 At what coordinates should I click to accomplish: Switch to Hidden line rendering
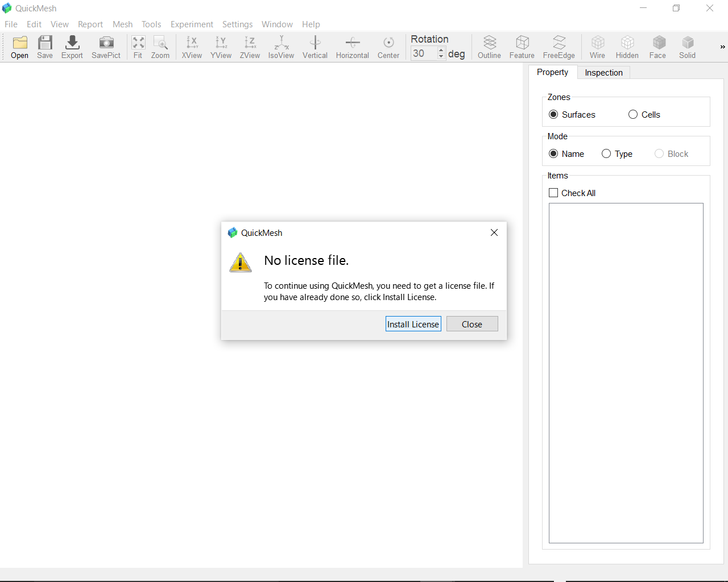(627, 47)
